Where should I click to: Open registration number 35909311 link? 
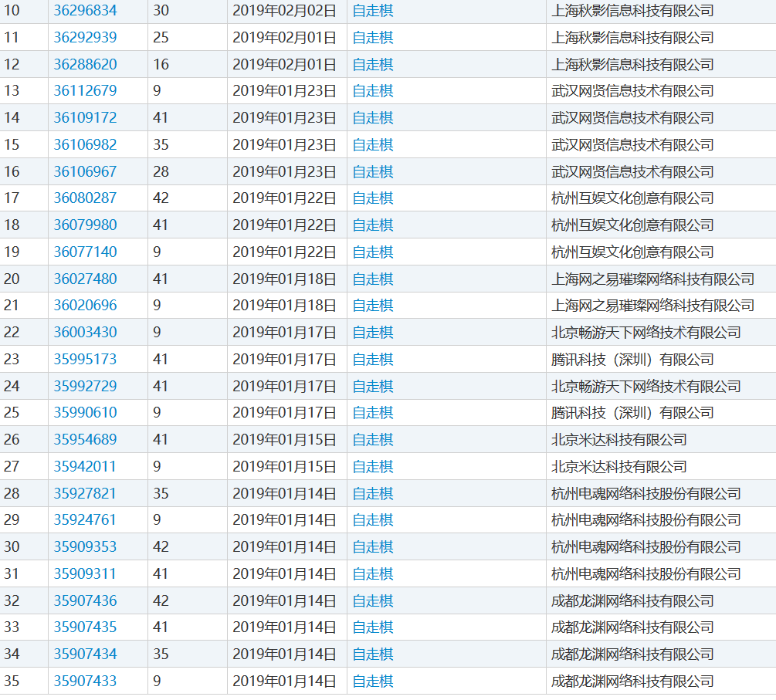point(85,574)
